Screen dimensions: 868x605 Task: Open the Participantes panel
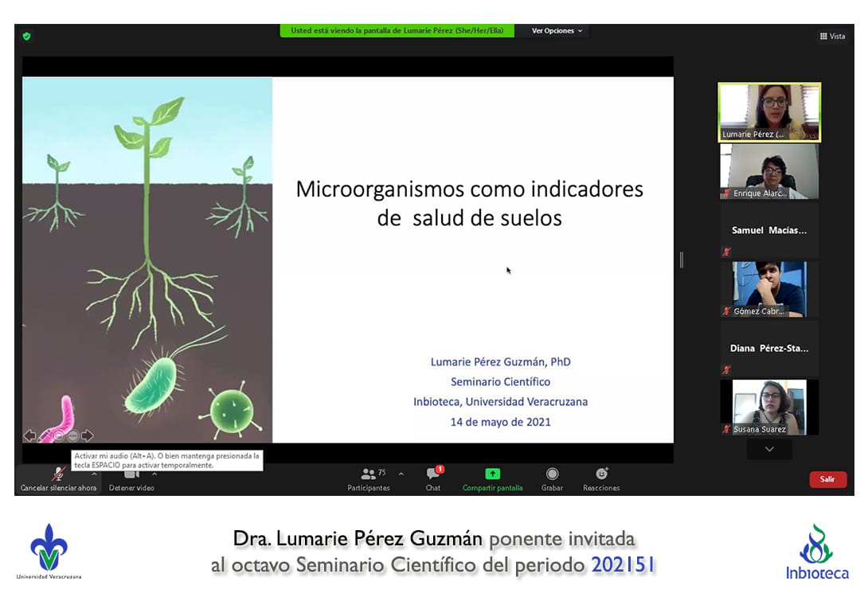[368, 474]
